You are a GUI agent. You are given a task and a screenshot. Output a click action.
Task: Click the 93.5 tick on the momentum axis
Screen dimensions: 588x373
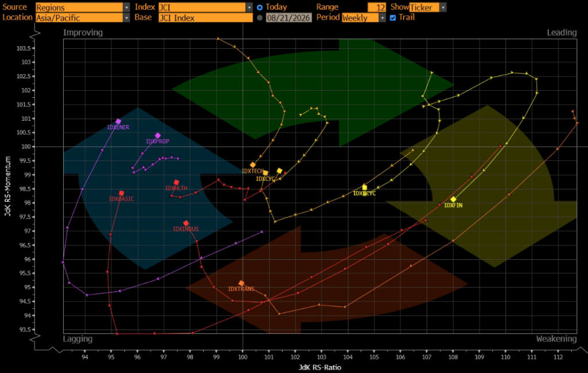point(25,330)
